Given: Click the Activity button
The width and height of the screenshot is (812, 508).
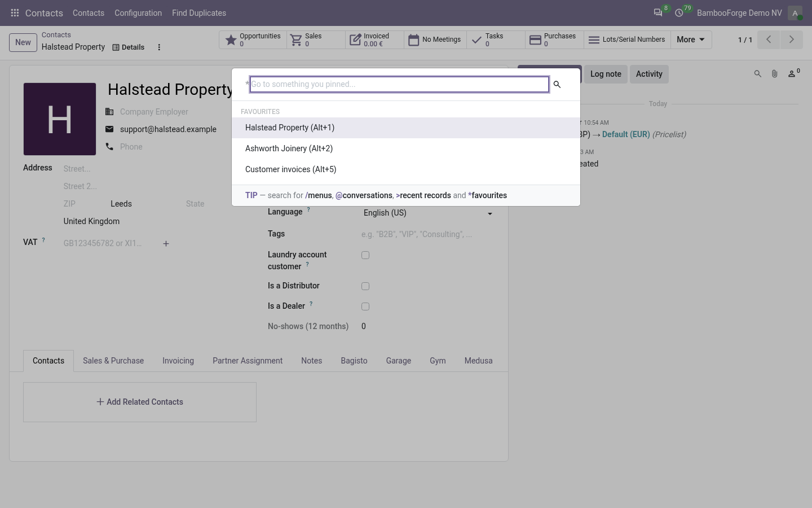Looking at the screenshot, I should click(x=649, y=74).
